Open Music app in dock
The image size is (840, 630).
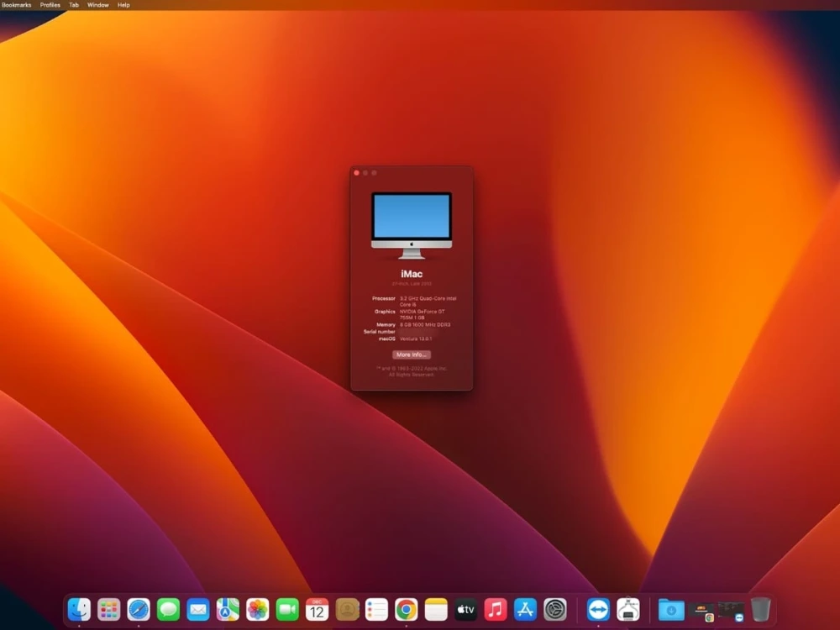click(x=496, y=609)
